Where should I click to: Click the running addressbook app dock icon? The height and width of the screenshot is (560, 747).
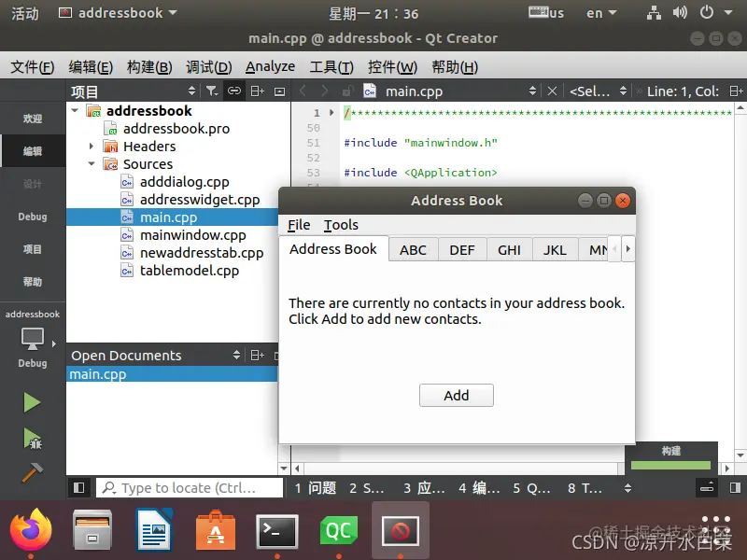pyautogui.click(x=401, y=530)
